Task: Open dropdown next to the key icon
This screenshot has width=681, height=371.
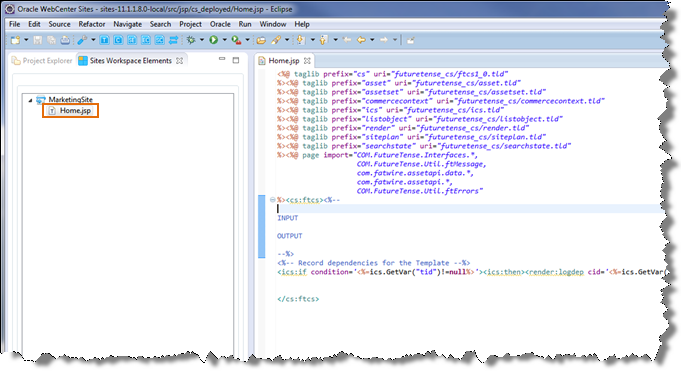Action: (93, 40)
